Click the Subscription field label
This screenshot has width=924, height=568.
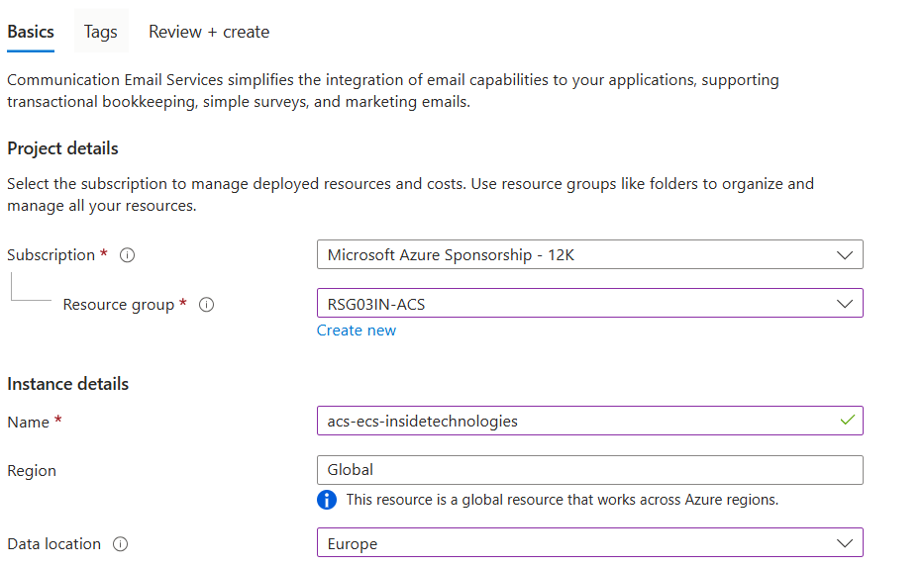[51, 255]
